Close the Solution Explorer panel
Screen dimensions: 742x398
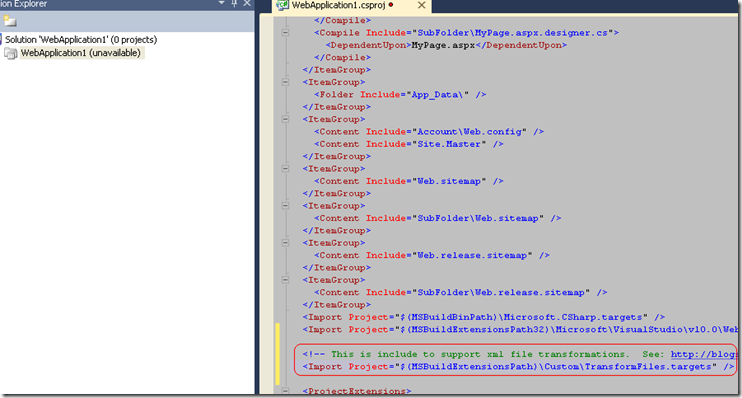[247, 3]
